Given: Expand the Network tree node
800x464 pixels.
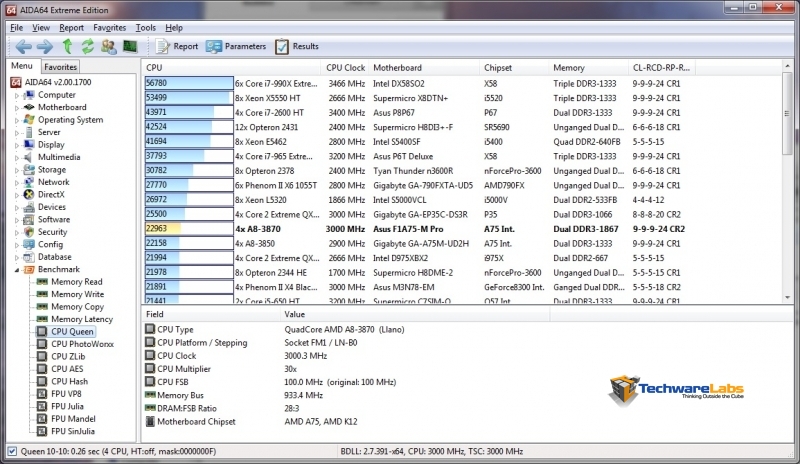Looking at the screenshot, I should click(x=17, y=182).
